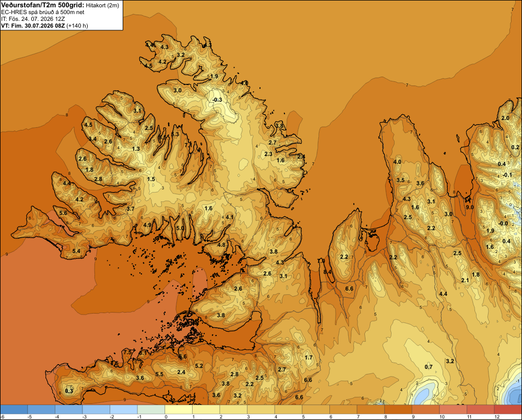Select the 'EC-HRES spá brúuð á 500m net' line
Screen dimensions: 522x420
pos(42,13)
